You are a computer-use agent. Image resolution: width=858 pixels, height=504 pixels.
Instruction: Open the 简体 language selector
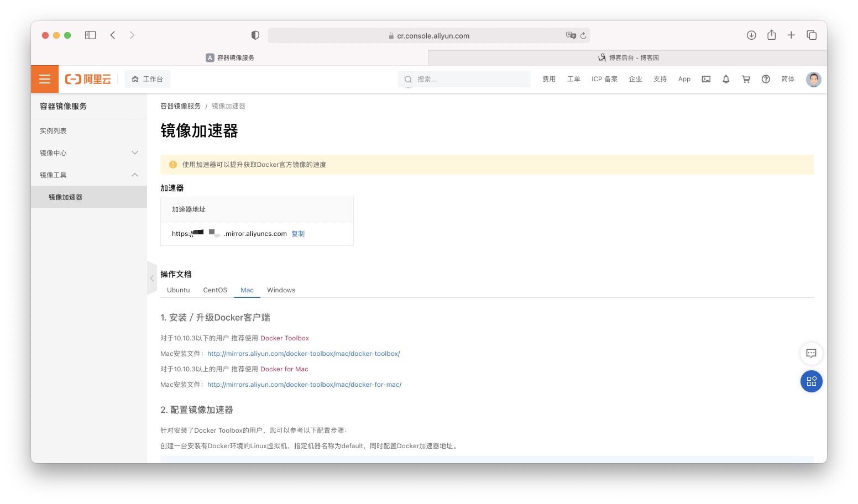click(788, 79)
